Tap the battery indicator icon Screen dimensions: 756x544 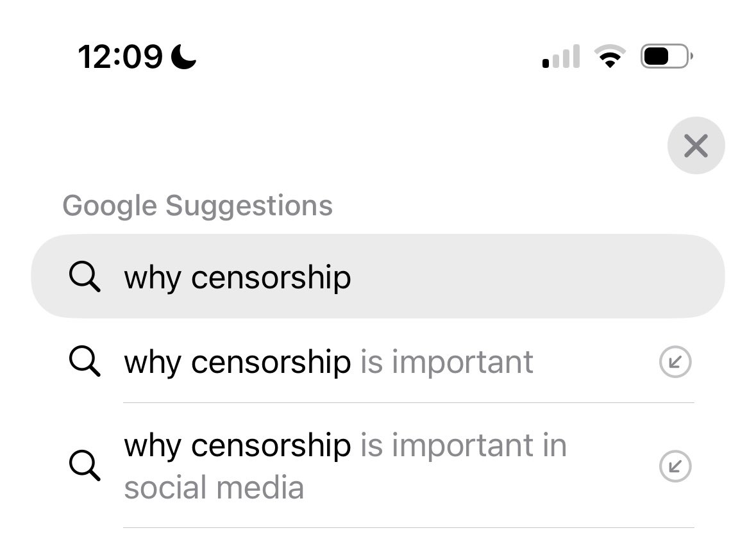coord(666,57)
